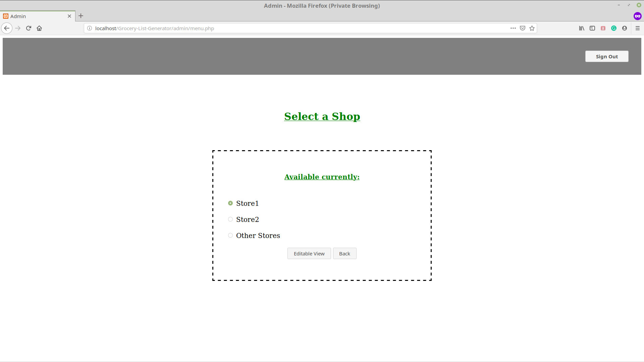Click the Firefox account avatar icon
This screenshot has width=644, height=362.
625,28
